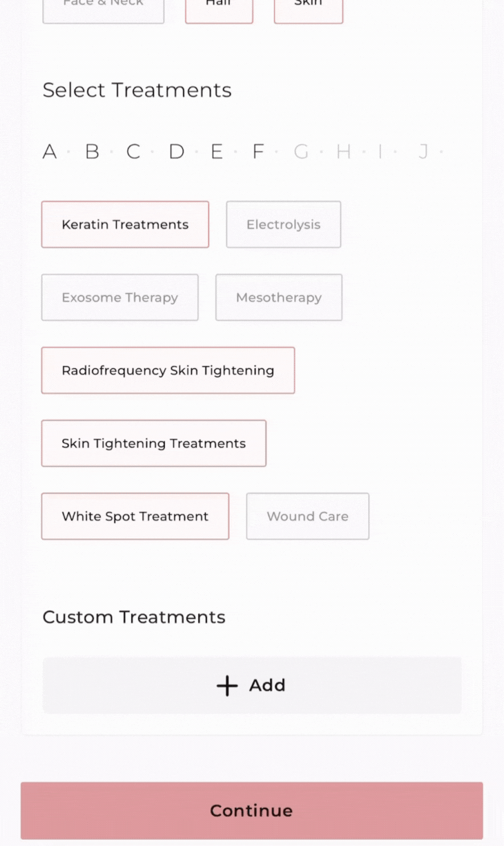
Task: Toggle the Hair category chip
Action: 219,9
